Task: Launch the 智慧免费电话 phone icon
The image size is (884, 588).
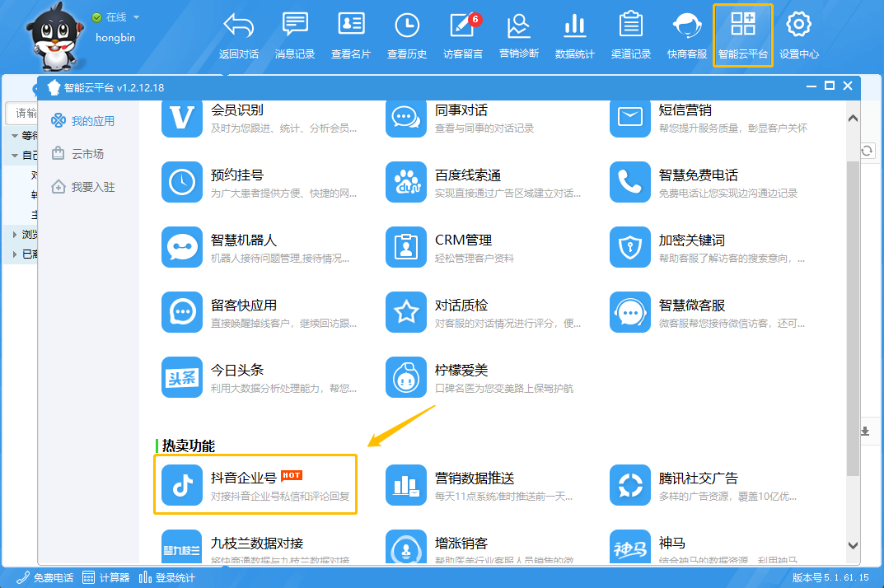Action: pyautogui.click(x=630, y=182)
